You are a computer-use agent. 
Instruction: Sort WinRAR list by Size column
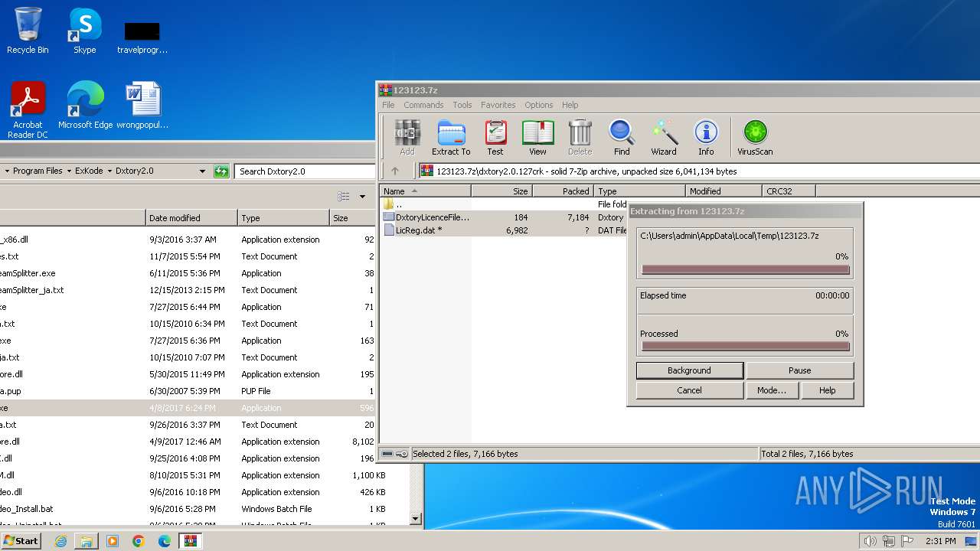pos(501,191)
